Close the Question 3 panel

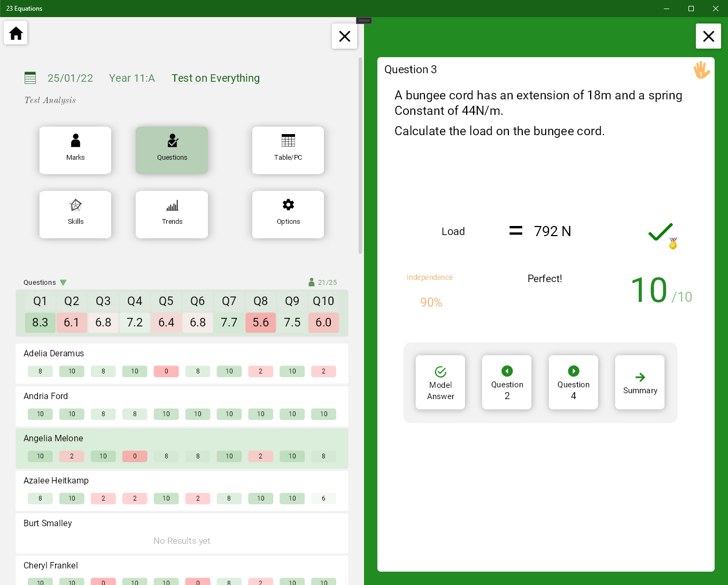tap(709, 36)
